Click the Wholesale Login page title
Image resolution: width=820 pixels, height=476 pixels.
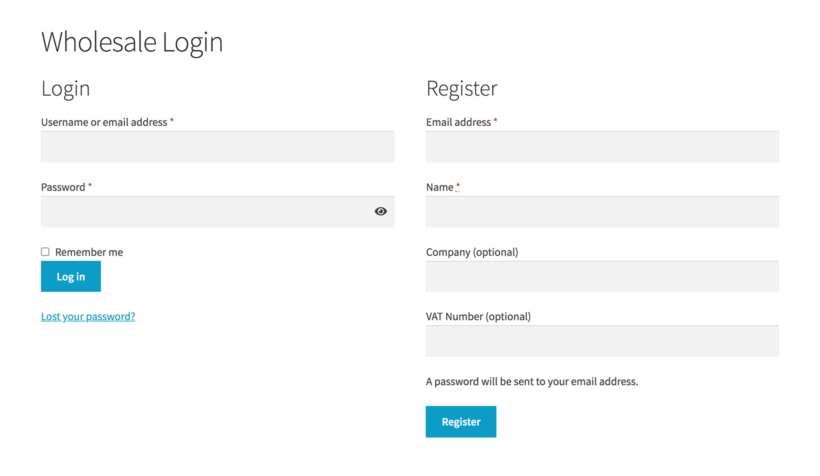click(132, 42)
